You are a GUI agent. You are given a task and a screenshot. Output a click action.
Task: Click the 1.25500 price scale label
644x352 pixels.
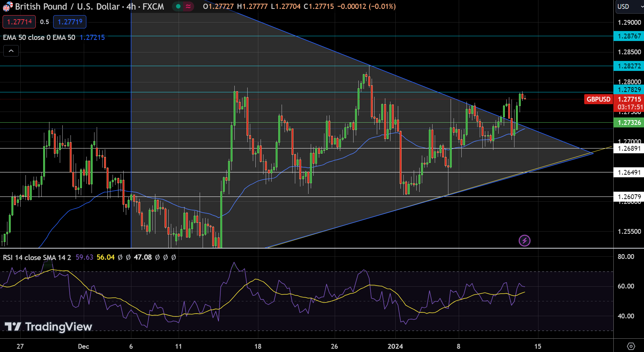[629, 232]
